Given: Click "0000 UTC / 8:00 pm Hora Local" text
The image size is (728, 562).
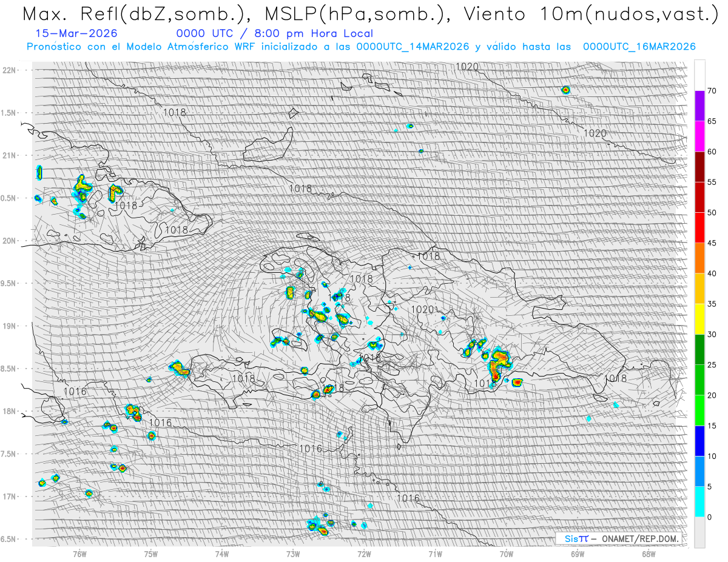Looking at the screenshot, I should click(x=275, y=34).
